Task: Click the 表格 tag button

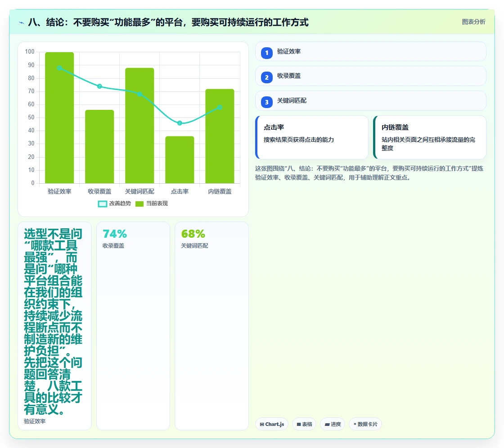Action: pyautogui.click(x=304, y=424)
